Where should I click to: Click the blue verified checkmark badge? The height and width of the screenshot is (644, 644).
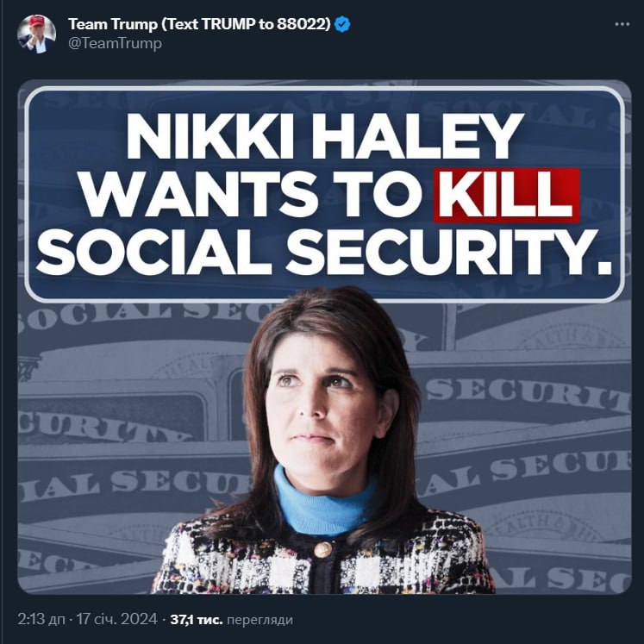click(x=342, y=24)
